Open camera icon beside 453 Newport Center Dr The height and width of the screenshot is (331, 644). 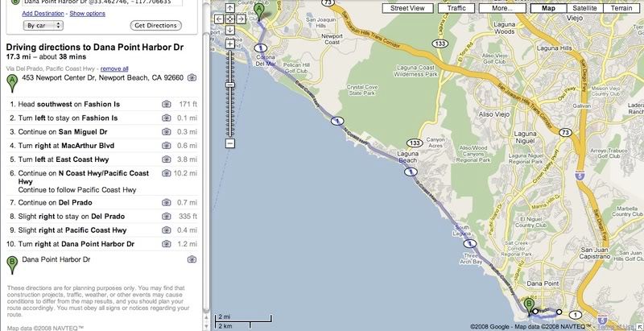[x=192, y=77]
